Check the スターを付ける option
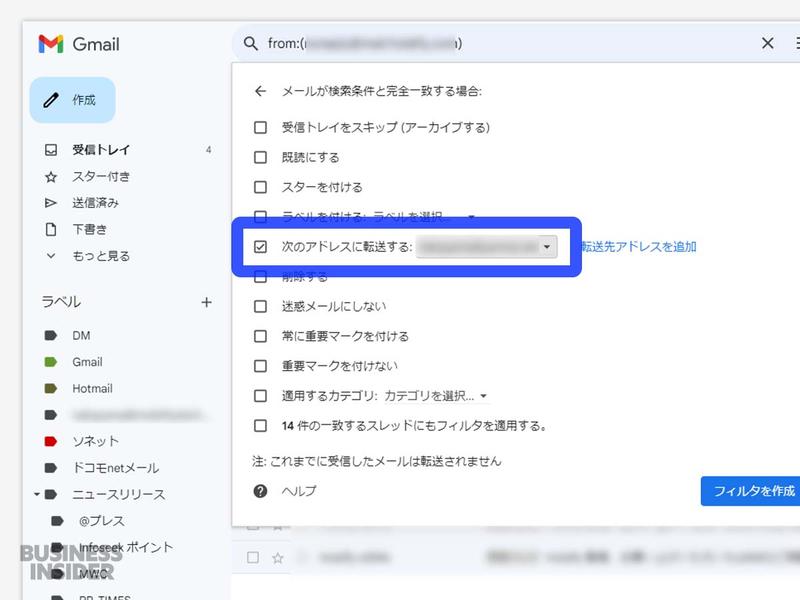 click(x=260, y=187)
